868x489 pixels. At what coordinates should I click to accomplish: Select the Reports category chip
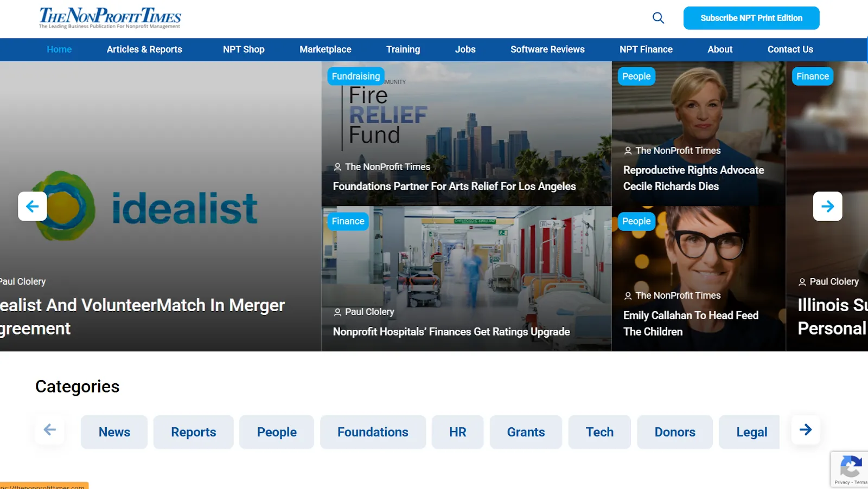pyautogui.click(x=194, y=432)
